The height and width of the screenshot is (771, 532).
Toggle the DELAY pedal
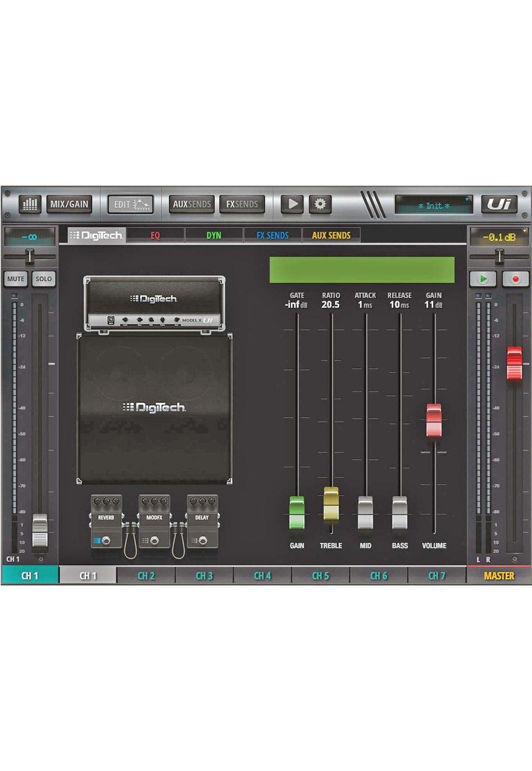202,522
